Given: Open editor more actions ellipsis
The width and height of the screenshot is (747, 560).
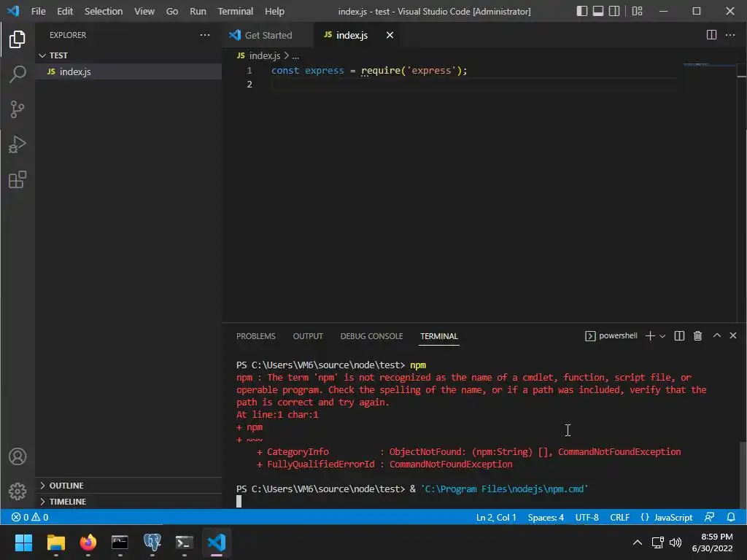Looking at the screenshot, I should pyautogui.click(x=729, y=35).
